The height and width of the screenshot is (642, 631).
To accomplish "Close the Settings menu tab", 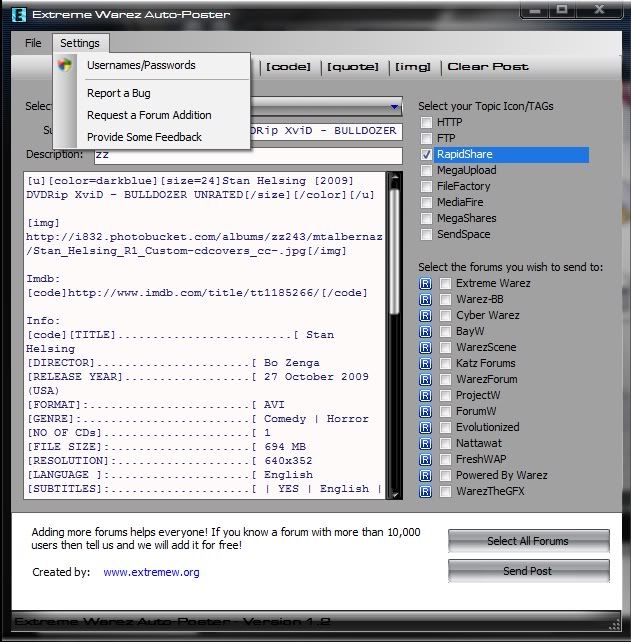I will 80,43.
